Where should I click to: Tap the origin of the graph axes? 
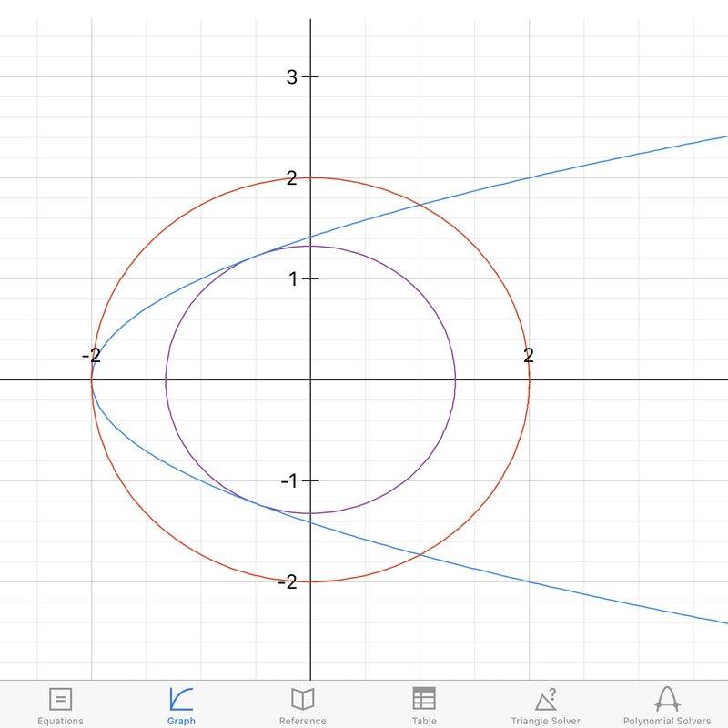(310, 379)
